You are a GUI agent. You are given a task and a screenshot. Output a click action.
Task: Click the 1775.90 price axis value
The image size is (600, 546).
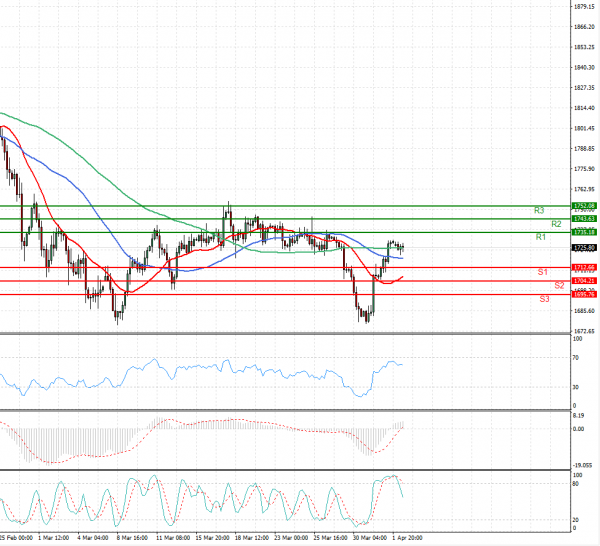584,169
